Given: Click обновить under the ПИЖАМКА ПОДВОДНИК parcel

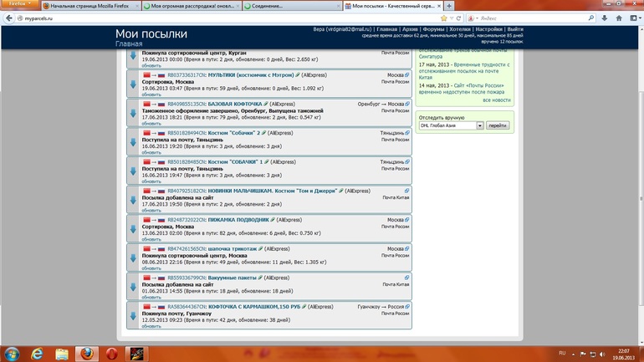Looking at the screenshot, I should pyautogui.click(x=151, y=239).
